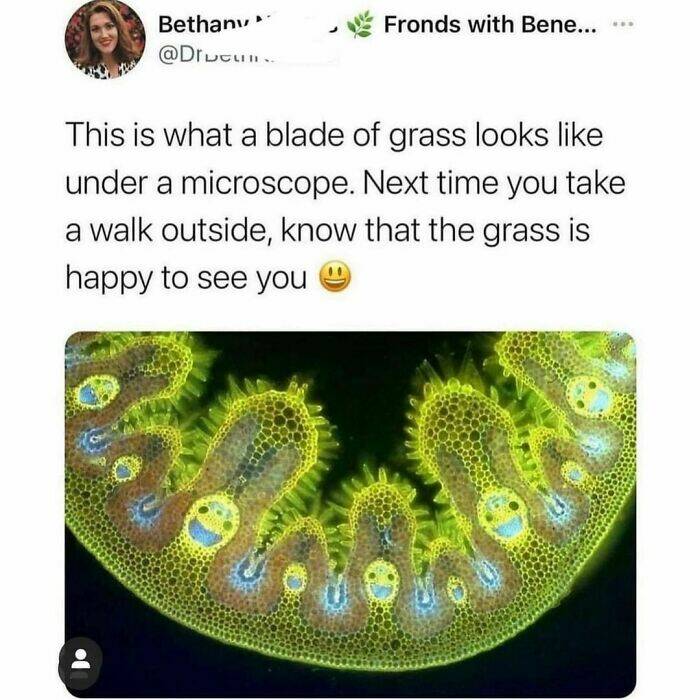Open Bethany's round profile photo
Image resolution: width=700 pixels, height=700 pixels.
click(x=105, y=39)
